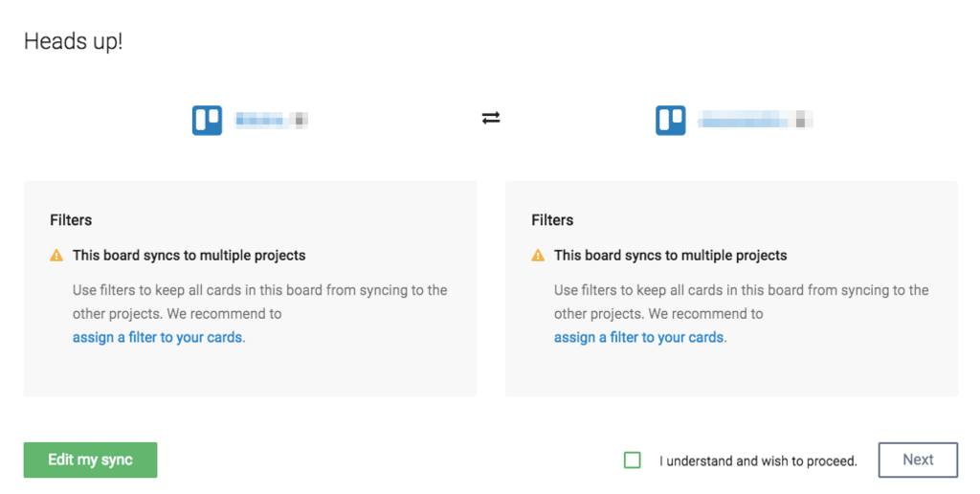The width and height of the screenshot is (980, 494).
Task: Click the green Edit my sync button
Action: pos(91,460)
